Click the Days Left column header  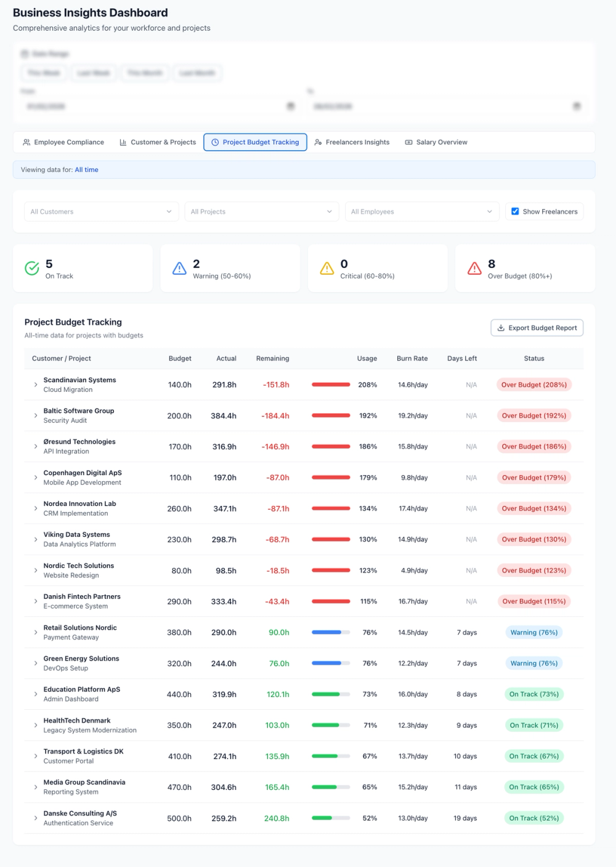pos(462,359)
